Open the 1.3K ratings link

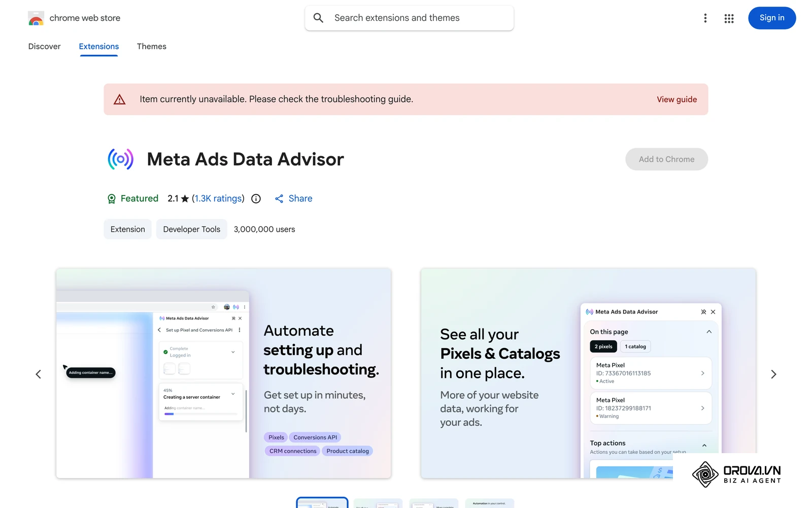(x=218, y=199)
